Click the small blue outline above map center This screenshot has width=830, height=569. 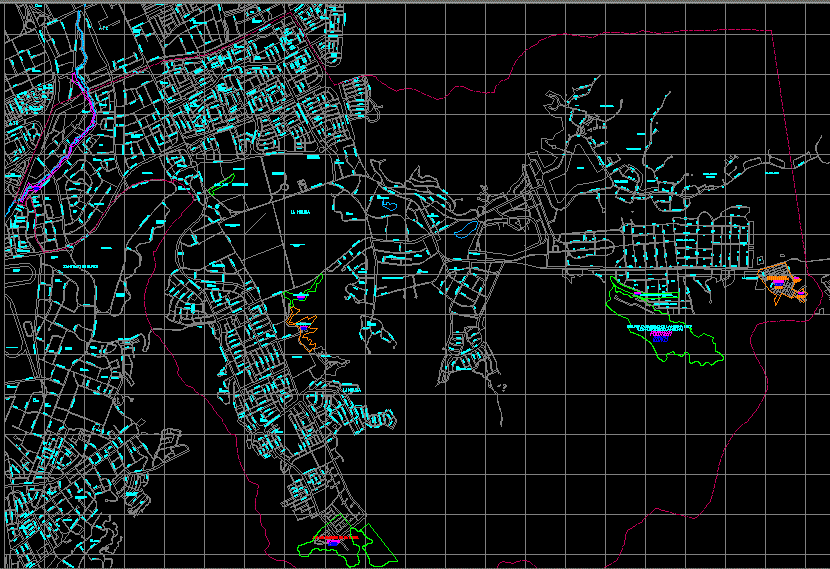pyautogui.click(x=390, y=206)
